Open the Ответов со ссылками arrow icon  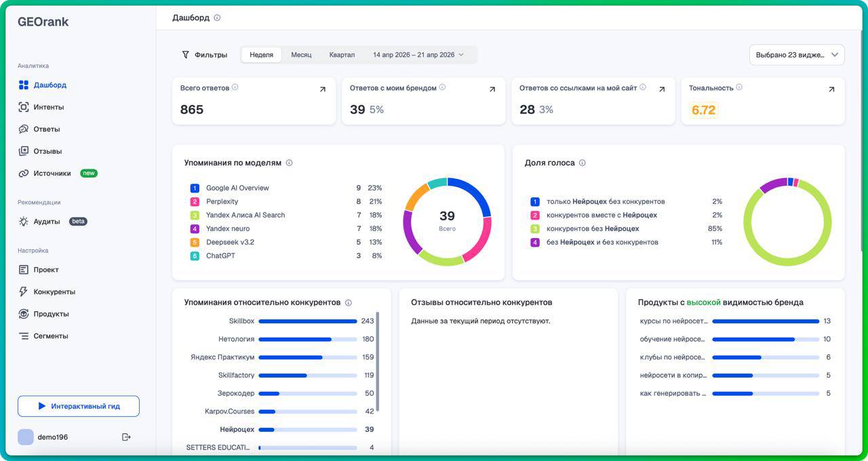point(662,89)
